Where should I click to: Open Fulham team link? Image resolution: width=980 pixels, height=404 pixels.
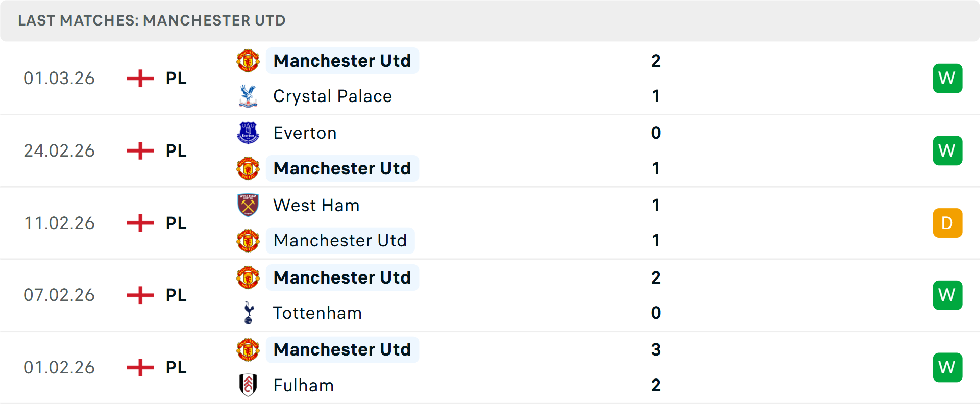[303, 385]
